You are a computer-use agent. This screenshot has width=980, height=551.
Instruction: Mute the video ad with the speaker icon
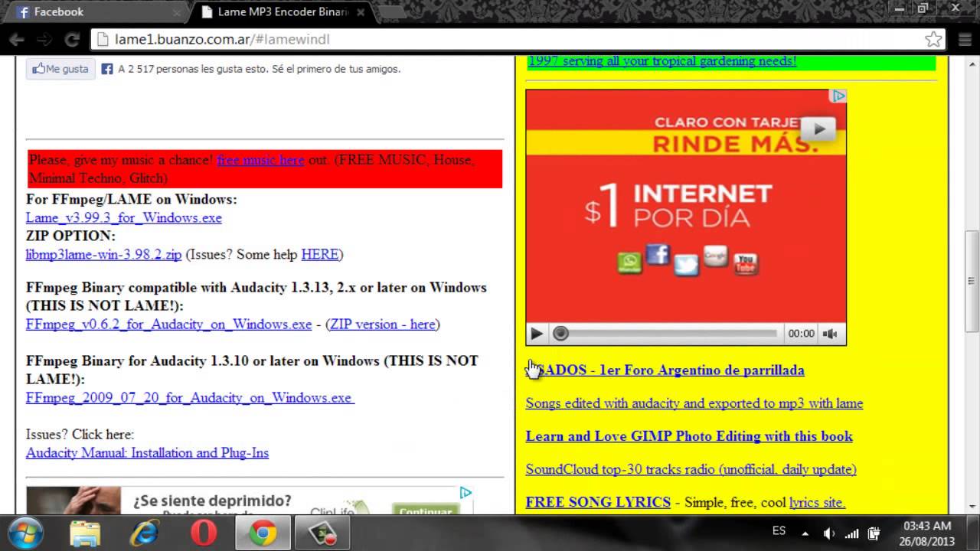[830, 334]
